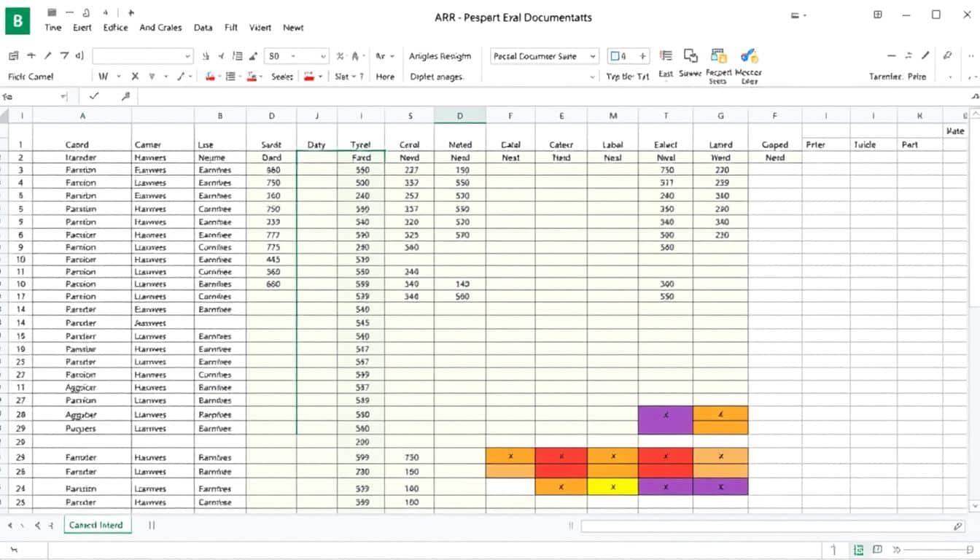Open the Edfice menu
The width and height of the screenshot is (980, 560).
[x=115, y=28]
